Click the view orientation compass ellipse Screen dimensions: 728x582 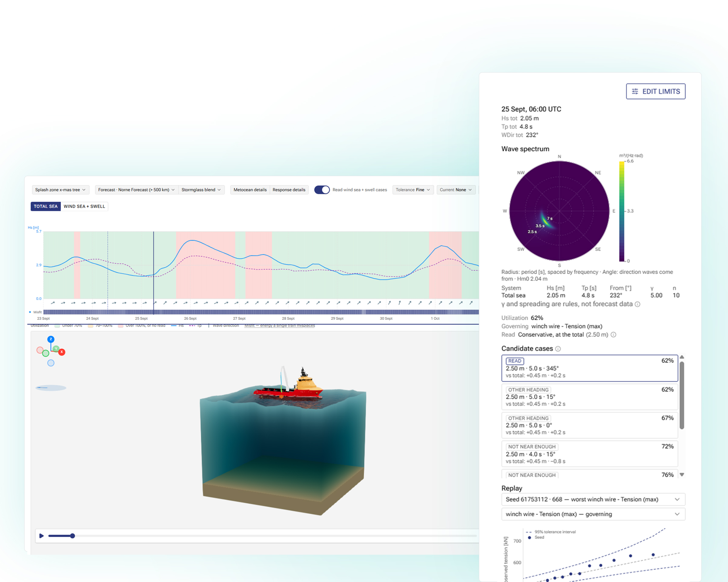[51, 388]
